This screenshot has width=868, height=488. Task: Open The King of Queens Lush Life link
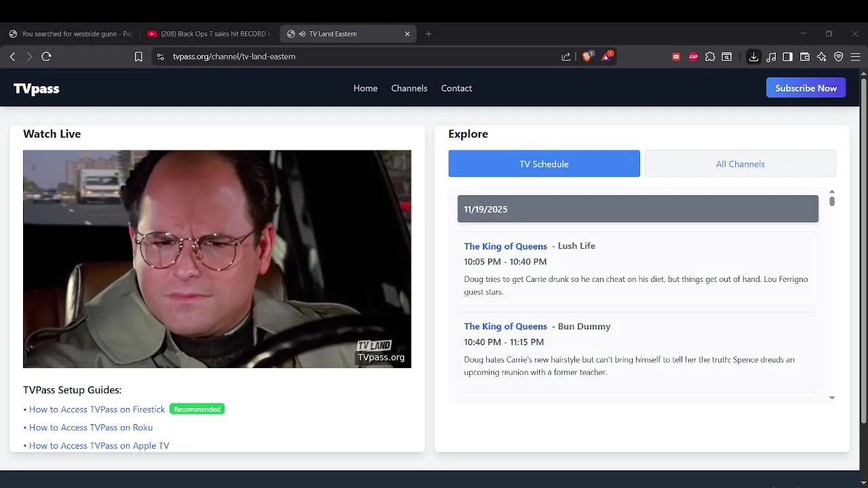click(x=505, y=246)
